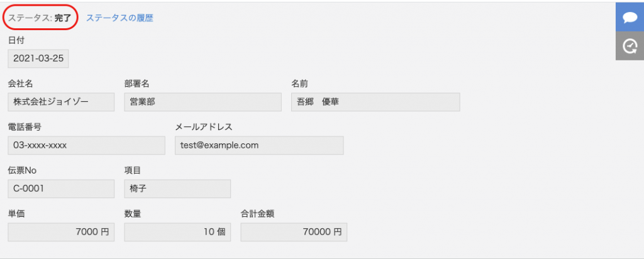644x259 pixels.
Task: Click the 電話番号 field 03-xxxx-xxxx
Action: [86, 145]
